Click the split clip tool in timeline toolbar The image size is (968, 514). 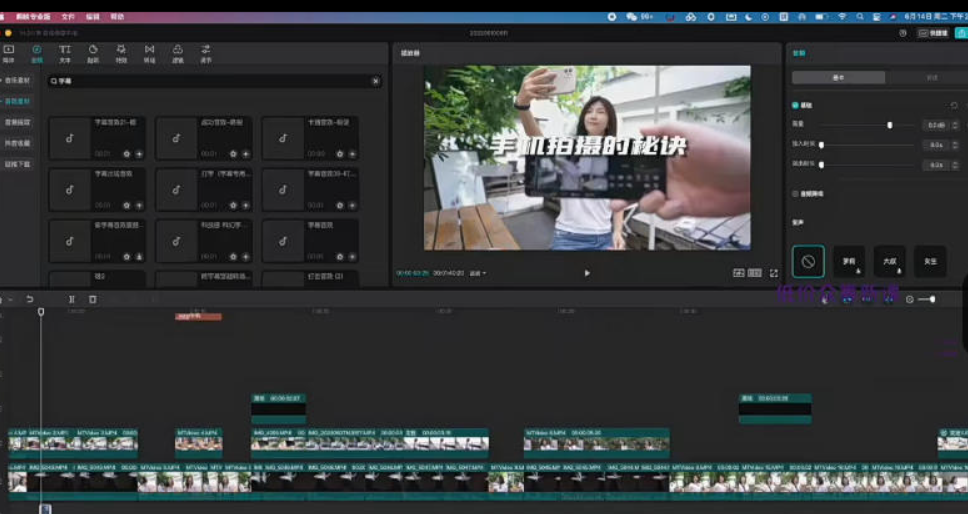(71, 299)
